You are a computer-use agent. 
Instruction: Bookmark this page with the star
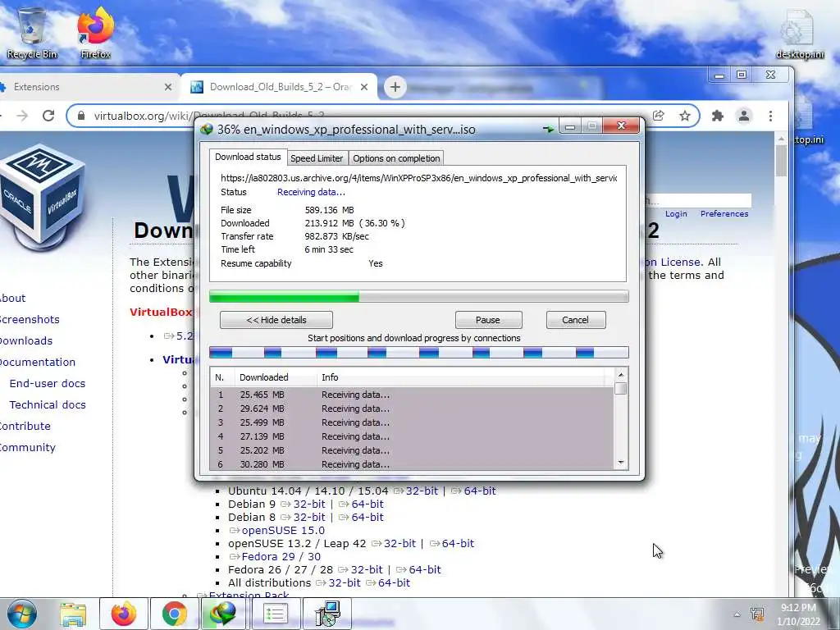pyautogui.click(x=685, y=116)
